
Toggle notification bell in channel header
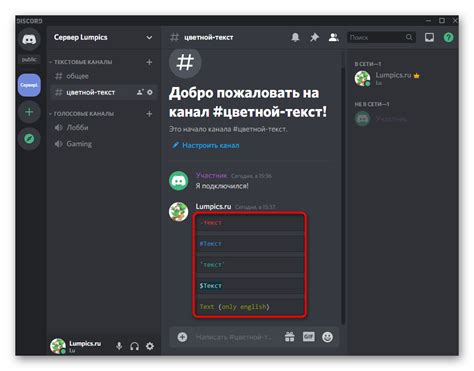[x=295, y=37]
